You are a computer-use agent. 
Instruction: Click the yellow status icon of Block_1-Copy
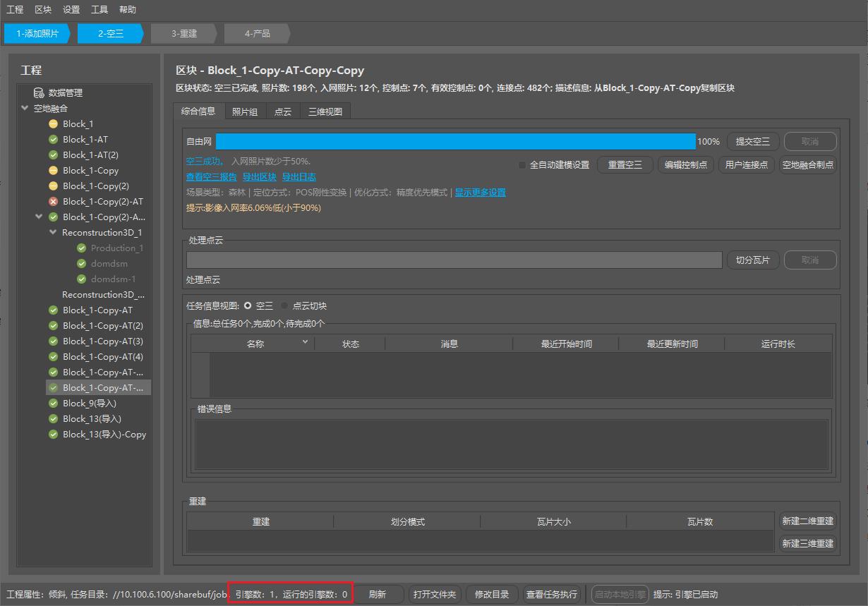(53, 171)
